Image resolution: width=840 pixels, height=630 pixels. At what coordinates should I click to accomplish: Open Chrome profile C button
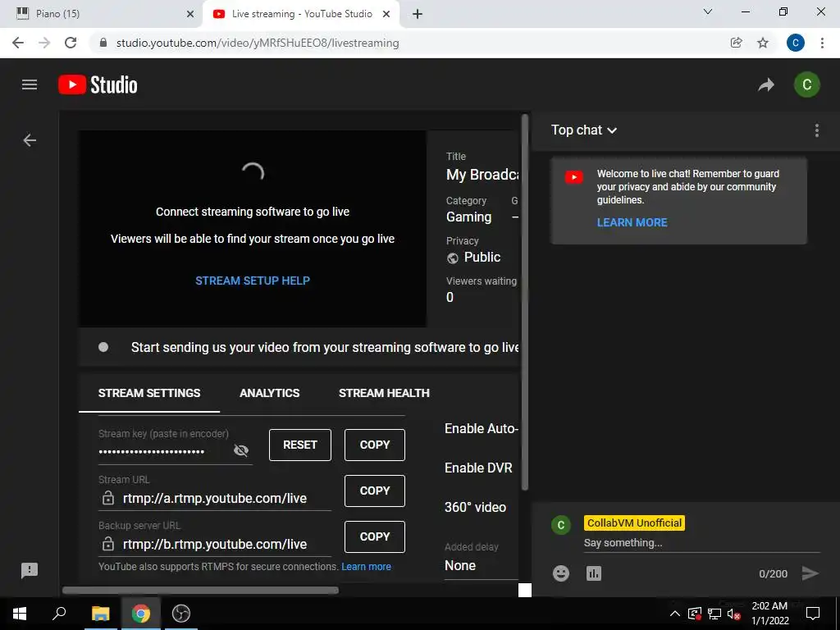(796, 43)
